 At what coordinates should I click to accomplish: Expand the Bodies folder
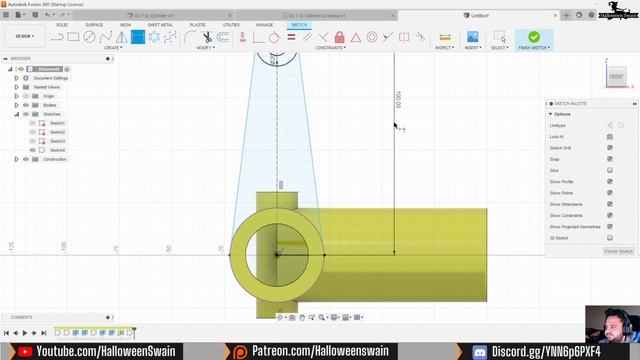pos(16,105)
